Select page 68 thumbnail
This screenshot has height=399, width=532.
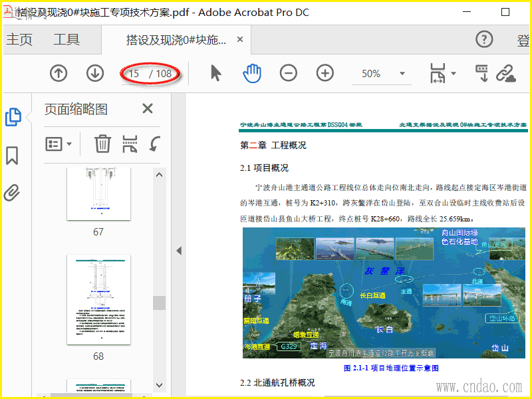[x=98, y=300]
